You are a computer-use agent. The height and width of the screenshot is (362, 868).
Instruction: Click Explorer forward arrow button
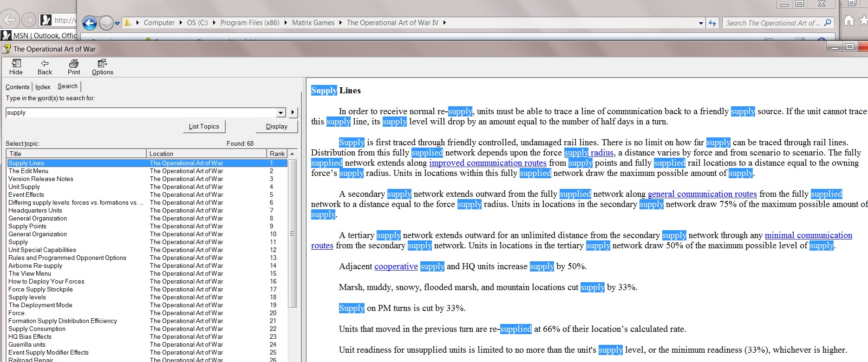coord(106,23)
